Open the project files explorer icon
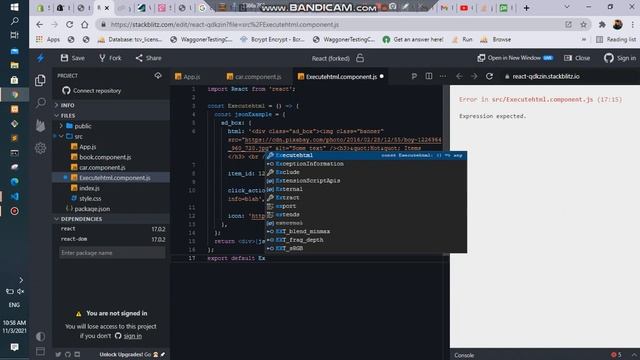 tap(40, 80)
